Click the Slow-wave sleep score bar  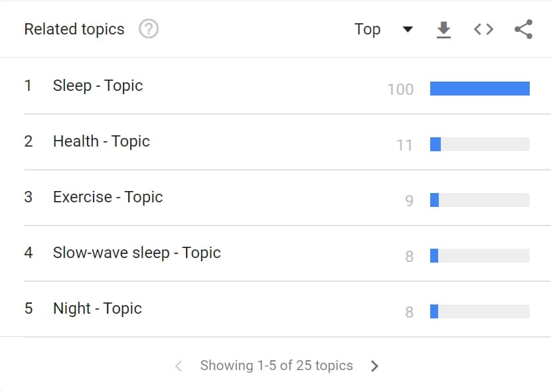[479, 256]
